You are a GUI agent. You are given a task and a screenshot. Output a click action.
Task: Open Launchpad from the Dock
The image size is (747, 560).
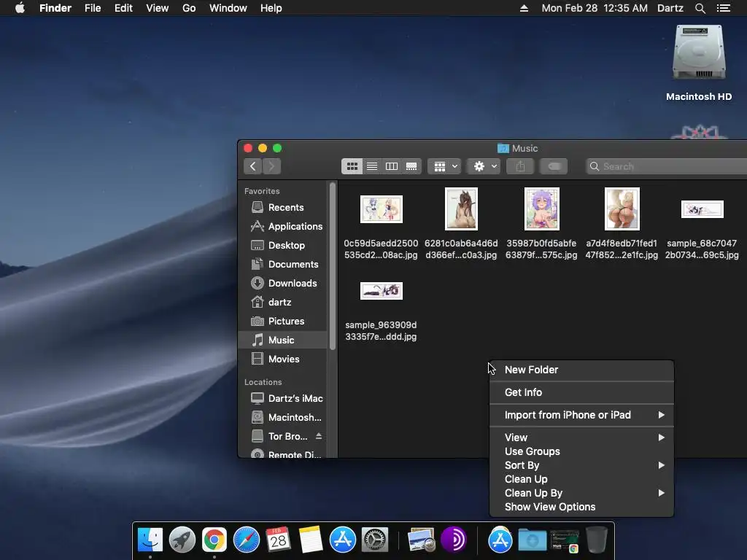click(182, 540)
